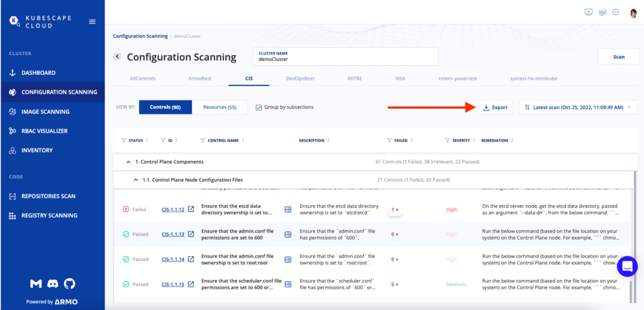The image size is (644, 310).
Task: Start a new scan with Scan button
Action: click(619, 57)
